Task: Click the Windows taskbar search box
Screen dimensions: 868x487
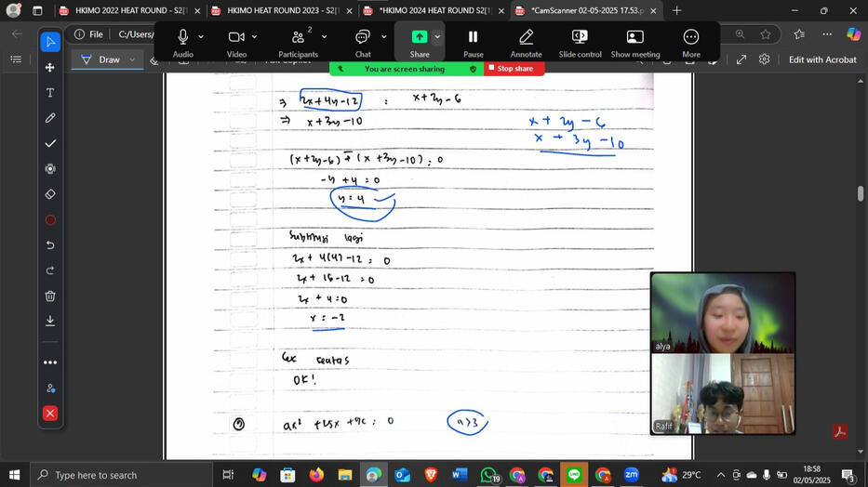Action: (121, 475)
